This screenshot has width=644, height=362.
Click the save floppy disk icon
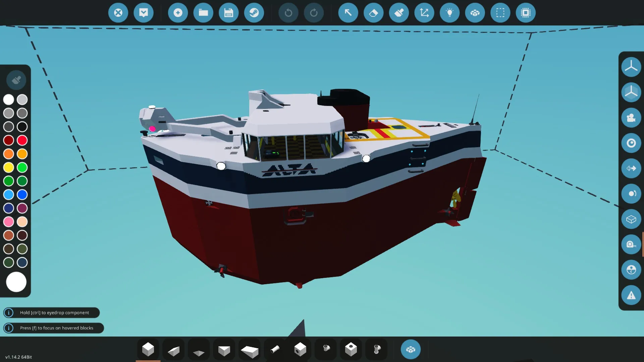coord(228,13)
